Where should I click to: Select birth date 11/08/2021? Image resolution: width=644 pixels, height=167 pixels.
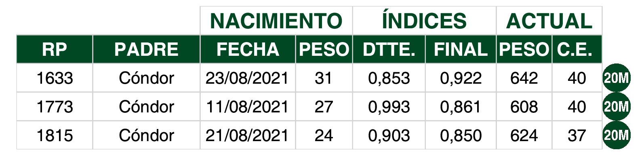(x=247, y=107)
